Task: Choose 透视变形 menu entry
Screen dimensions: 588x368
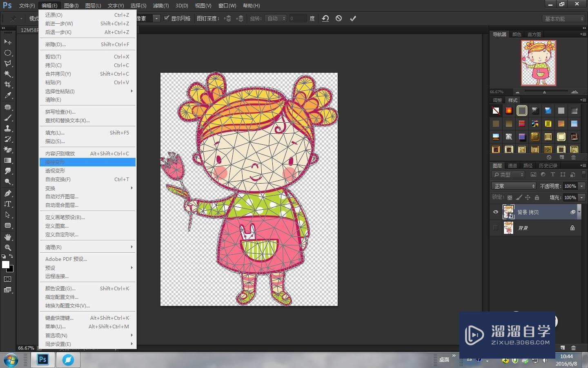Action: point(87,171)
